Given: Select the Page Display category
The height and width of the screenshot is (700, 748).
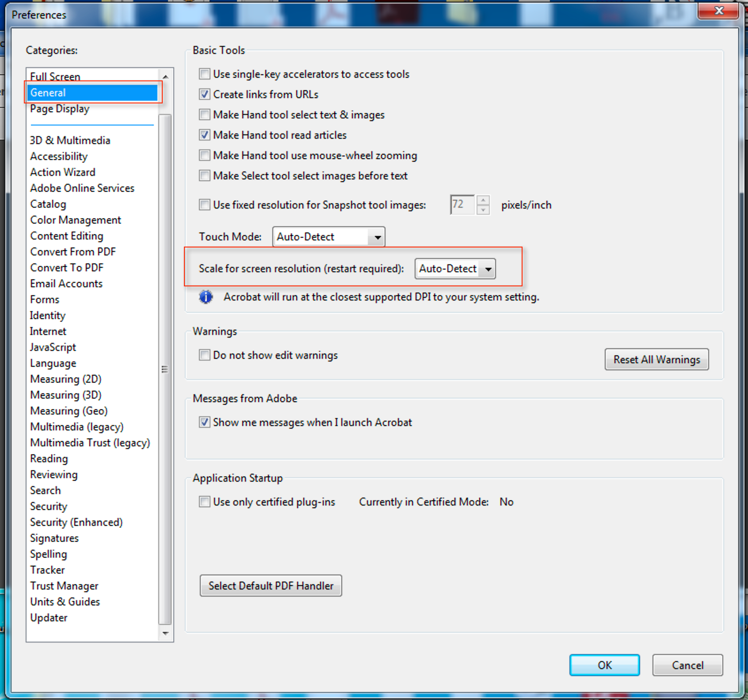Looking at the screenshot, I should click(x=59, y=108).
